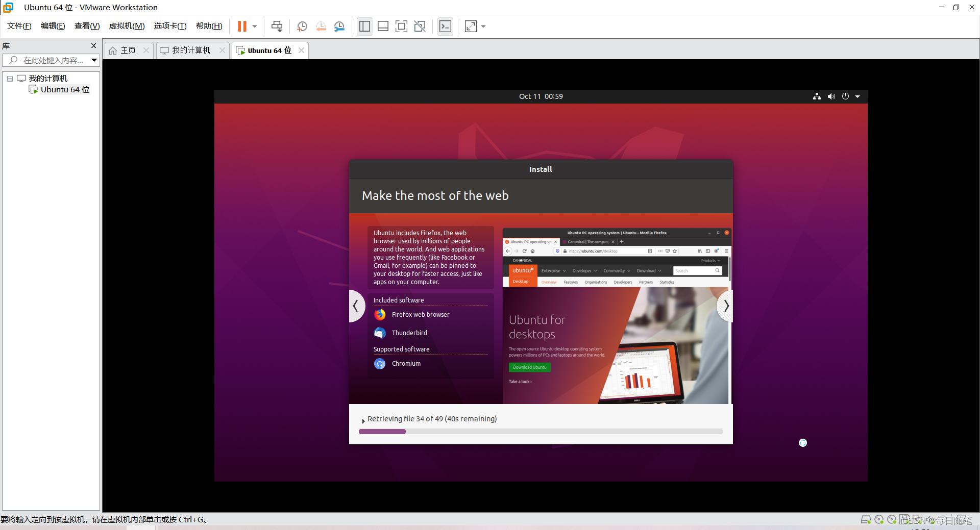Enter full screen mode

pos(402,26)
